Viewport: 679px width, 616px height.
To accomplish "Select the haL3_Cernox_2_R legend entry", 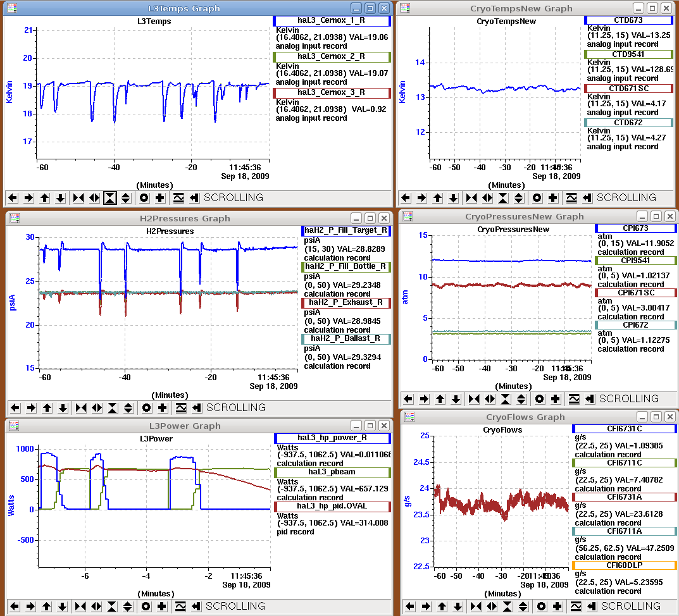I will pos(332,56).
